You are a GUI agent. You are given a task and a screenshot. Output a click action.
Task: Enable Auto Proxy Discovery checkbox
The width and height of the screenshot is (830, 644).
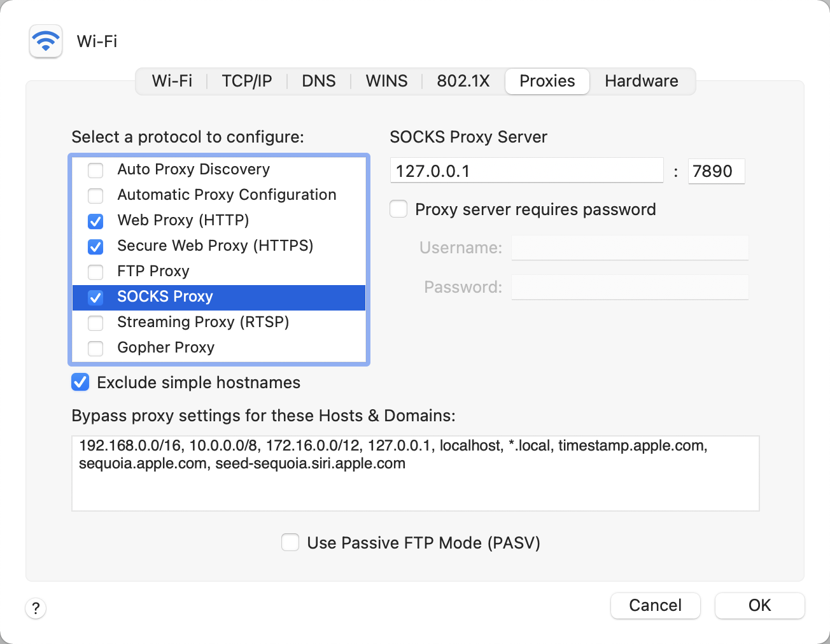tap(95, 170)
